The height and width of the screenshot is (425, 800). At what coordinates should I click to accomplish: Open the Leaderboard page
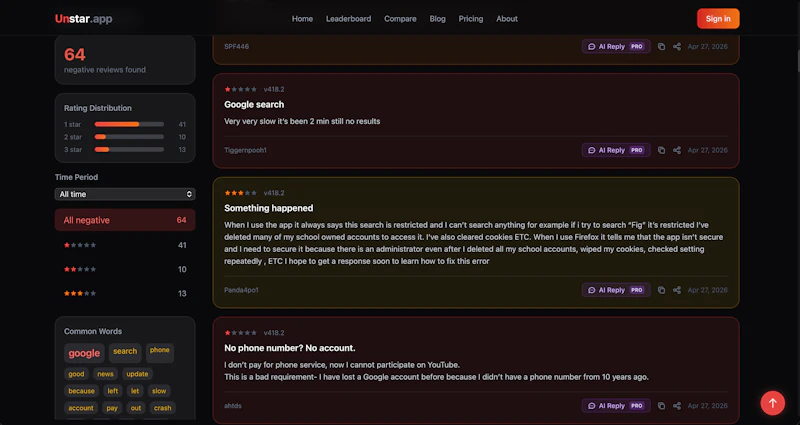click(348, 18)
